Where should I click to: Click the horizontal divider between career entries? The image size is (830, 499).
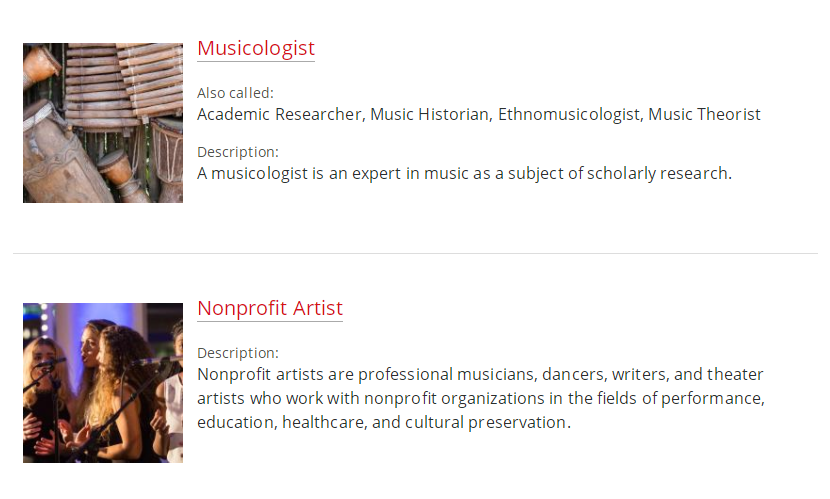[415, 253]
